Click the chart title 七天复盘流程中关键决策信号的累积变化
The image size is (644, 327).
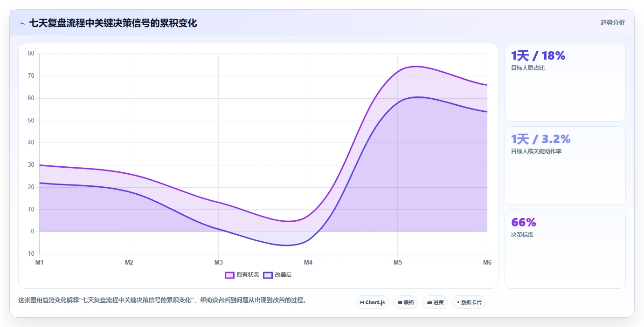pos(113,23)
